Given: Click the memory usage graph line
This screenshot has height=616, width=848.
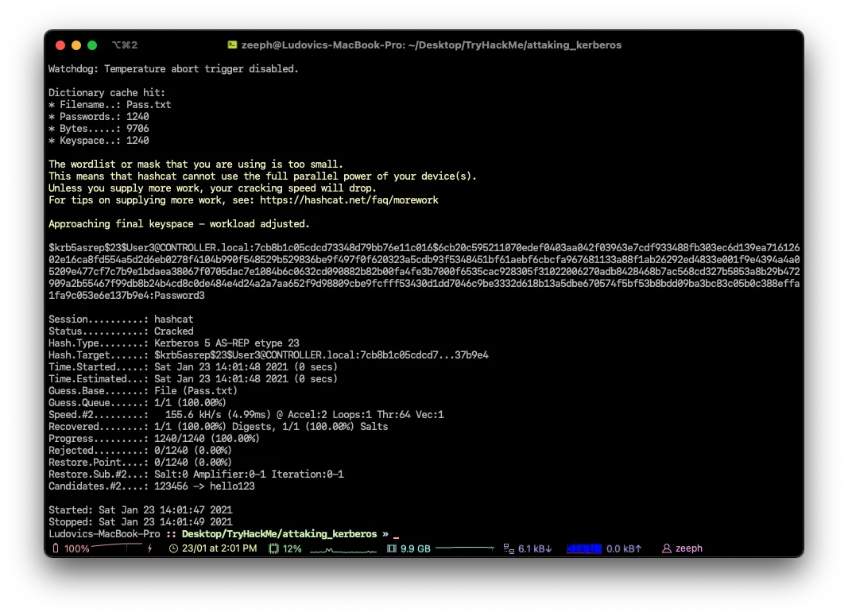Looking at the screenshot, I should [465, 548].
